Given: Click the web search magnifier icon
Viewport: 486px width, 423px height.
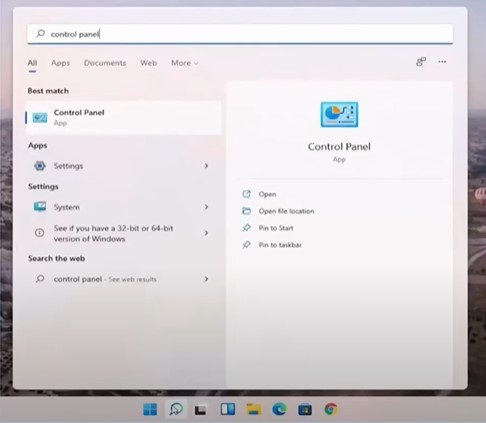Looking at the screenshot, I should click(x=40, y=279).
